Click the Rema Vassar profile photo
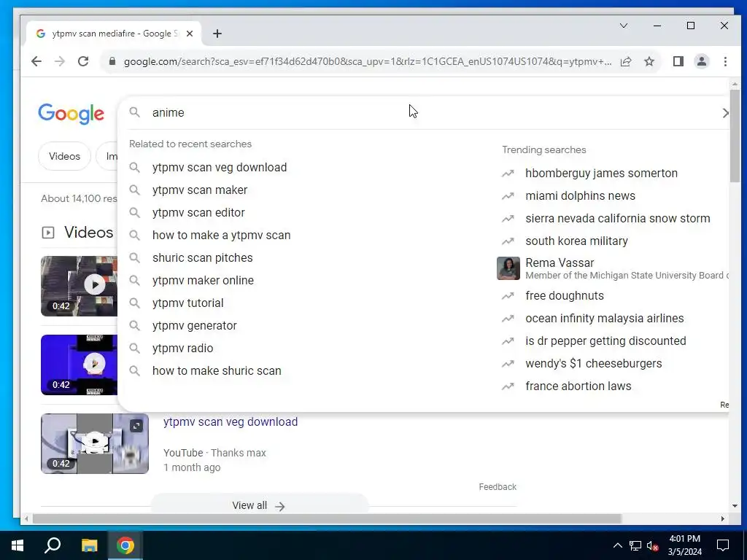Viewport: 747px width, 560px height. [x=508, y=268]
